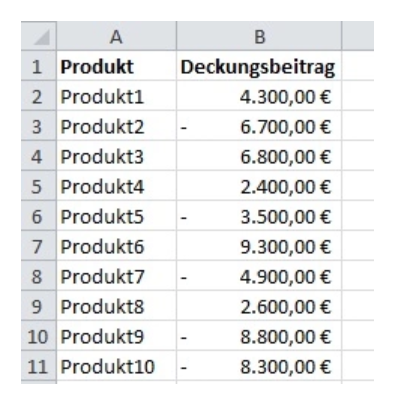The image size is (397, 396).
Task: Select column A header
Action: coord(116,36)
